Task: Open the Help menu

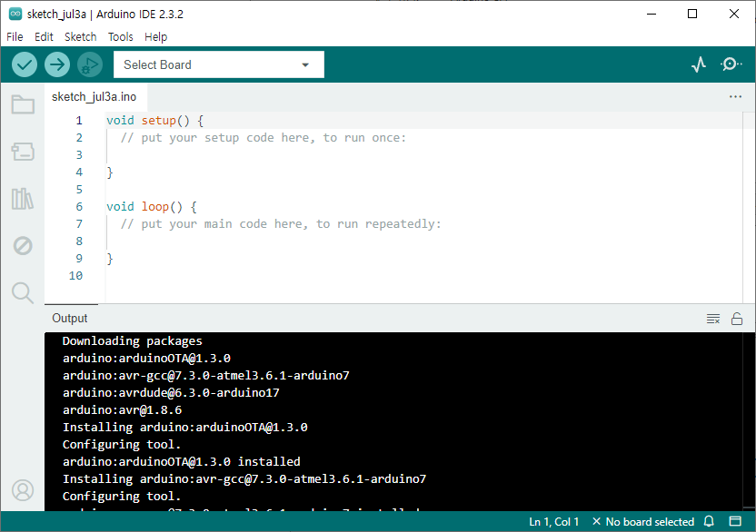Action: click(x=155, y=36)
